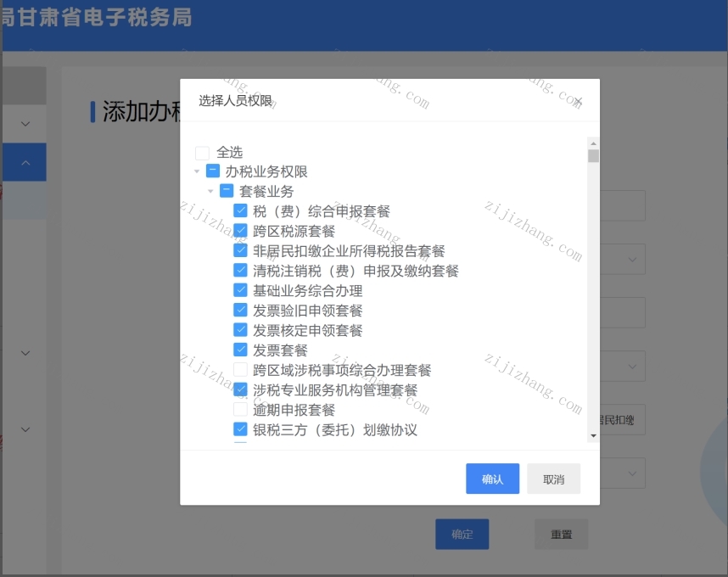
Task: Collapse the 套餐业务 tree node
Action: pyautogui.click(x=210, y=191)
